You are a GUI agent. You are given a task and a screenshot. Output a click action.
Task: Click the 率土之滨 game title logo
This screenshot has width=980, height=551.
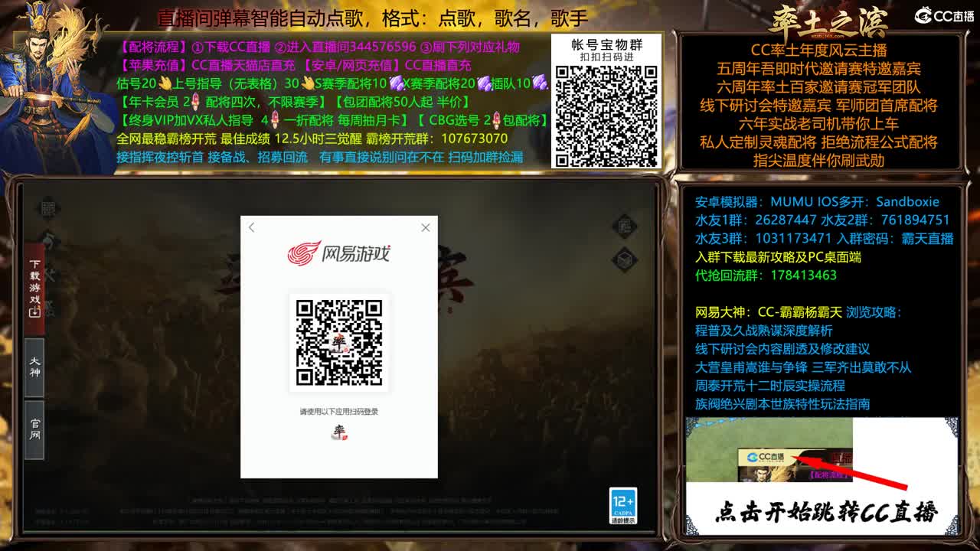827,23
